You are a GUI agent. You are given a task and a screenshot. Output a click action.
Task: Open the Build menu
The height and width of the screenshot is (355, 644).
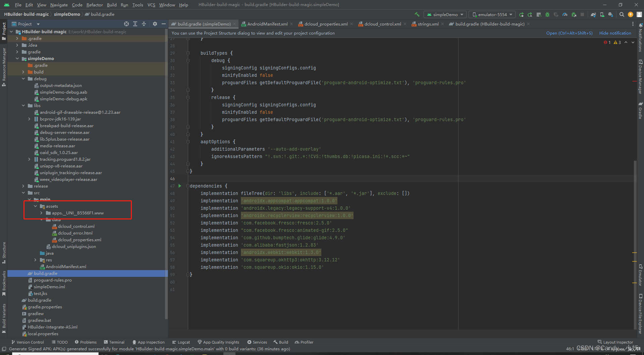[112, 5]
